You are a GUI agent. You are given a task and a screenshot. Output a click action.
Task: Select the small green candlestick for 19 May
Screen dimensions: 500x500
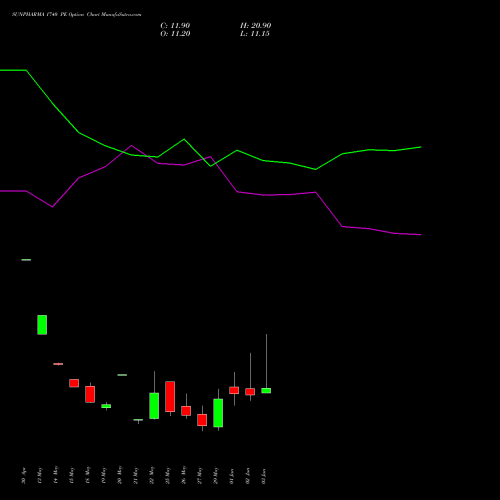[x=106, y=406]
